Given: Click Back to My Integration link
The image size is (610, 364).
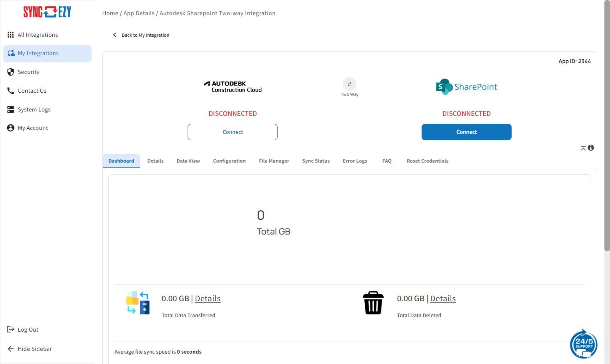Looking at the screenshot, I should pyautogui.click(x=146, y=35).
